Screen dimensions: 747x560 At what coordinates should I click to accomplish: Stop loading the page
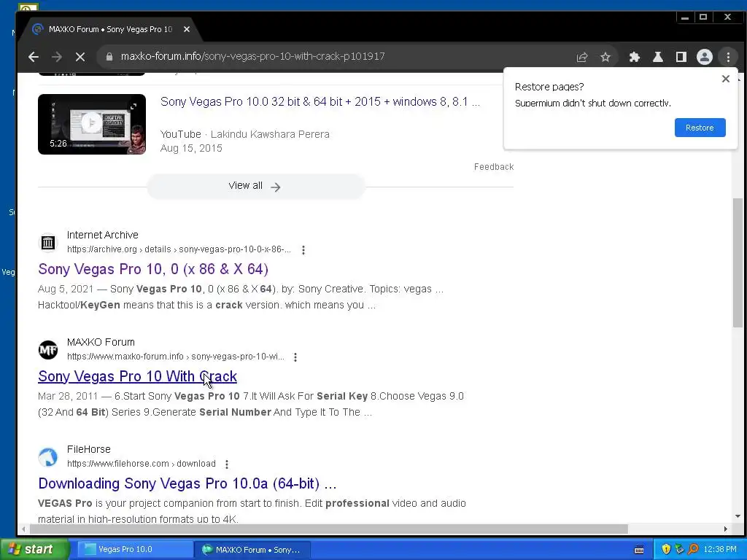[80, 57]
